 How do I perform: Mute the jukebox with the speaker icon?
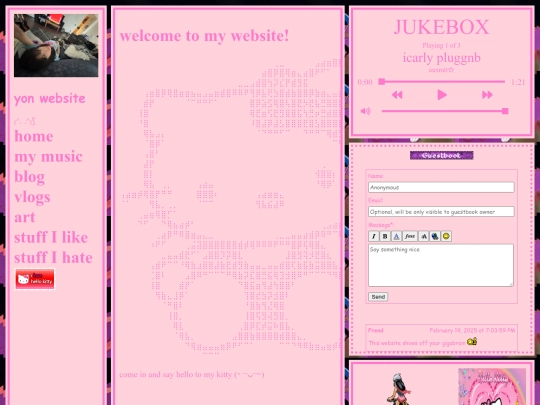coord(365,111)
